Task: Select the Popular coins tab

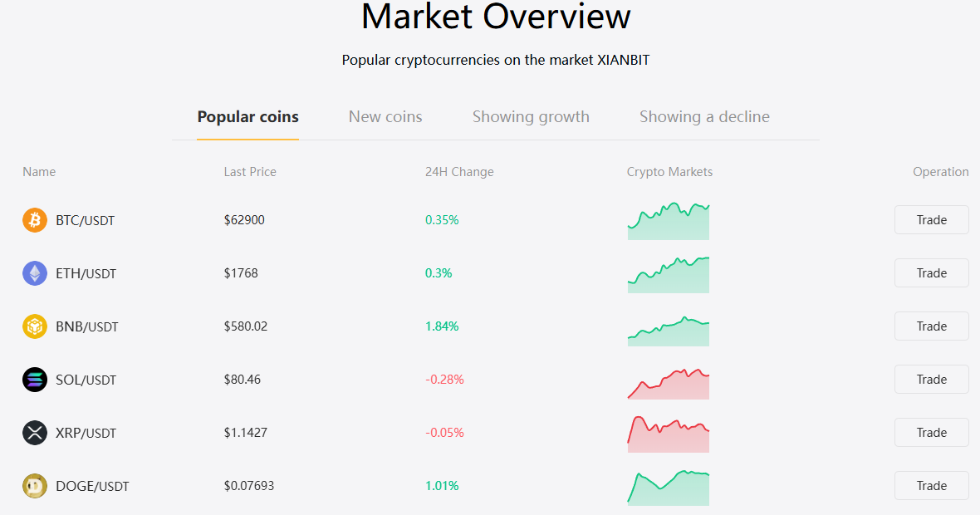Action: coord(248,117)
